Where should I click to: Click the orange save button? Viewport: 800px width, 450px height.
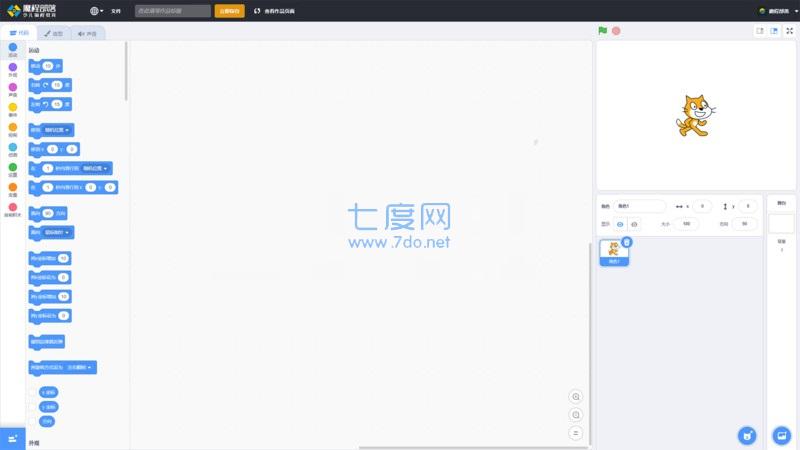229,11
